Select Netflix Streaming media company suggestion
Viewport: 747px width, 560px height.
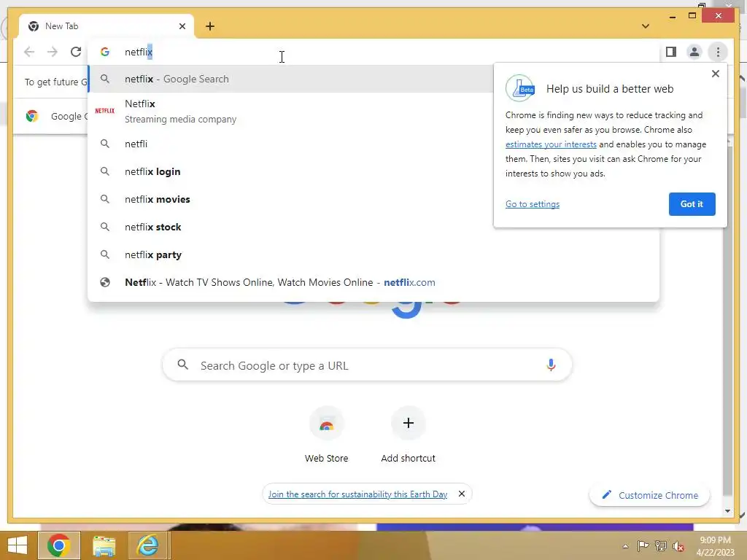point(290,112)
